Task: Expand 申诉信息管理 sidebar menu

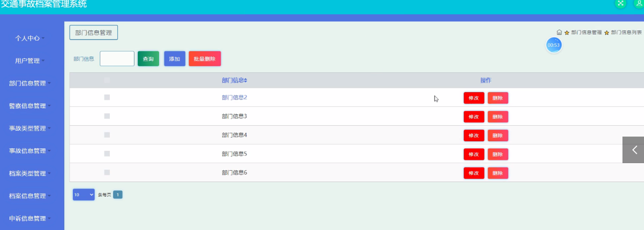Action: [30, 219]
